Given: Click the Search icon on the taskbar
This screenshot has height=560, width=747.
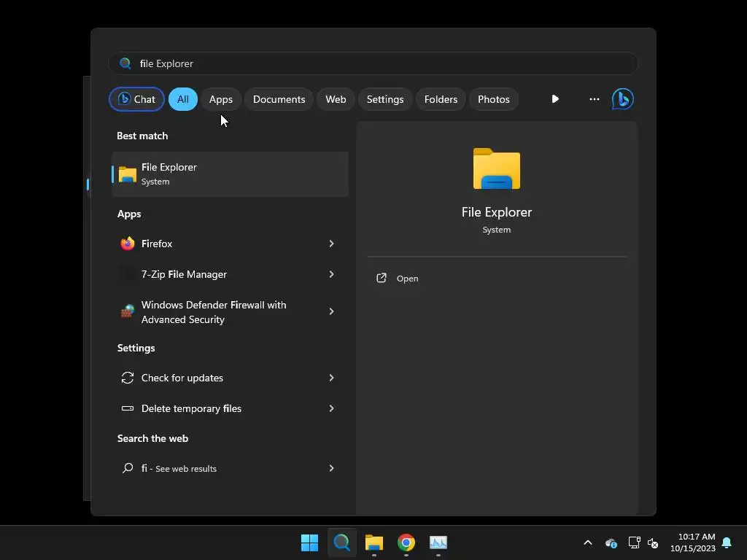Looking at the screenshot, I should coord(341,542).
